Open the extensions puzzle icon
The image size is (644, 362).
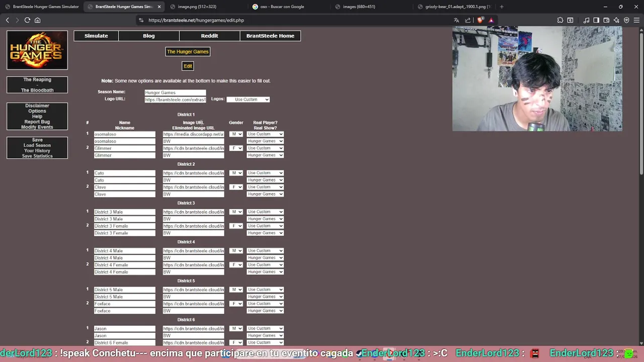[560, 20]
